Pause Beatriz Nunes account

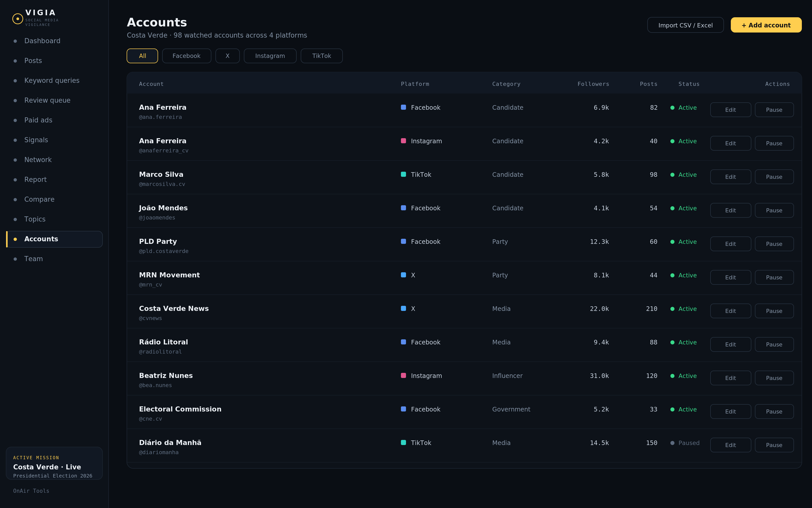774,378
